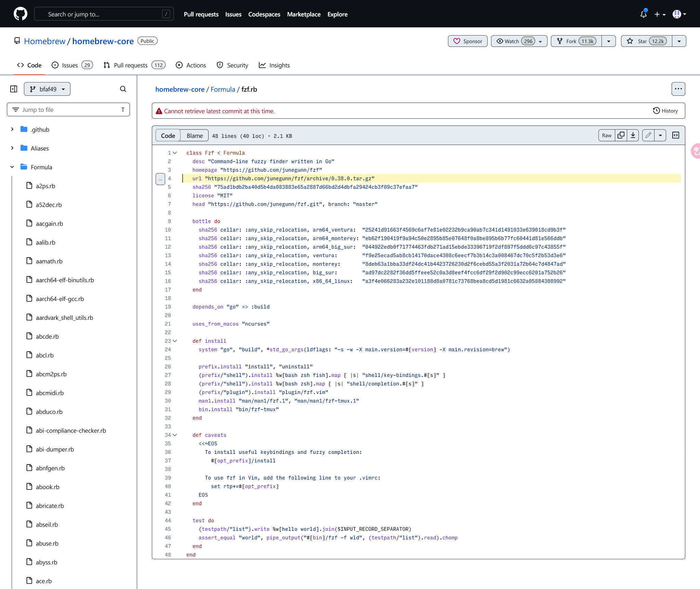View the file History

665,110
